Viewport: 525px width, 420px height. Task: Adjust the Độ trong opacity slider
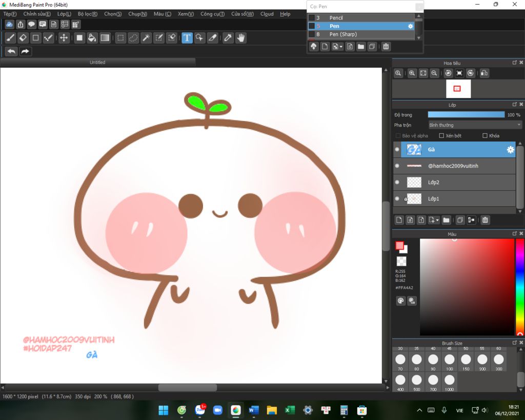[466, 114]
